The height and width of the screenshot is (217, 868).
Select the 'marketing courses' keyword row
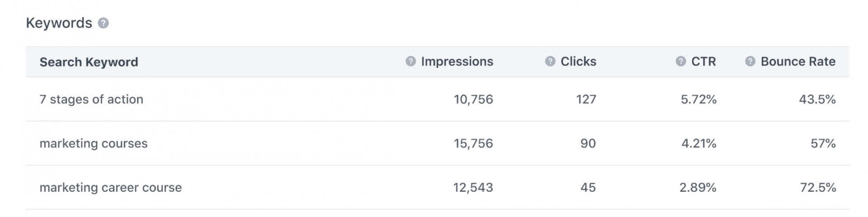pyautogui.click(x=437, y=143)
